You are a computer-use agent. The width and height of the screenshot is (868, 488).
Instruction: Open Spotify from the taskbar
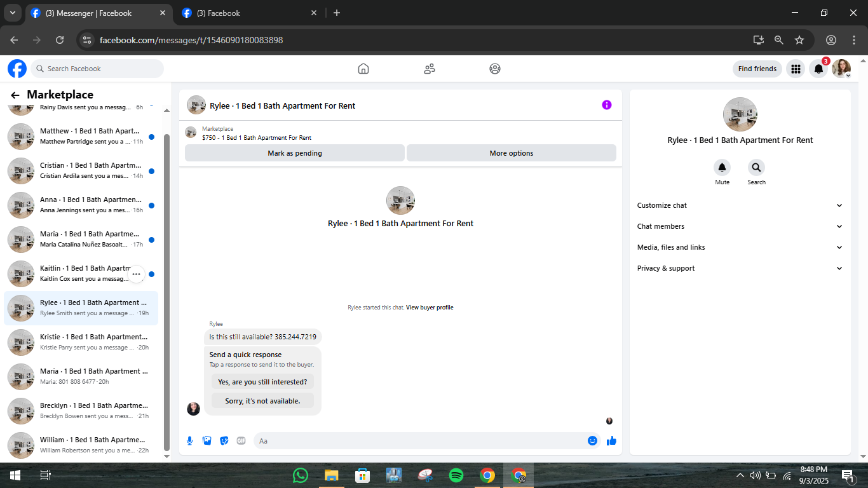tap(456, 475)
